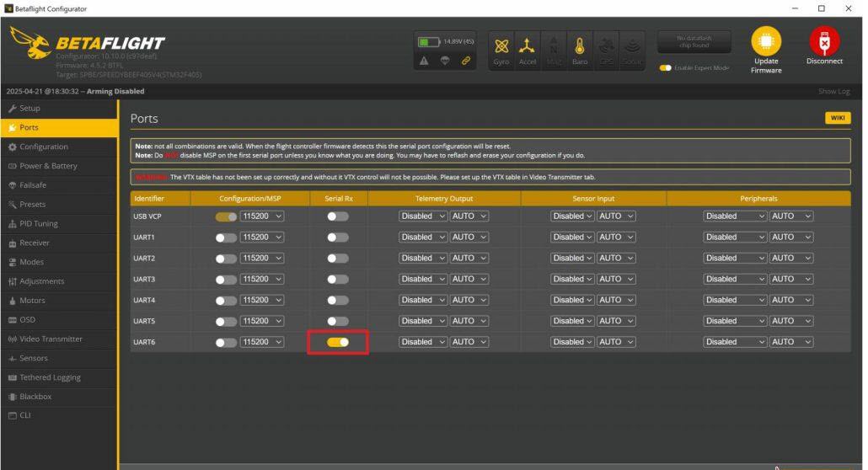The width and height of the screenshot is (868, 470).
Task: Open UART4 Telemetry Output AUTO baud dropdown
Action: point(469,300)
